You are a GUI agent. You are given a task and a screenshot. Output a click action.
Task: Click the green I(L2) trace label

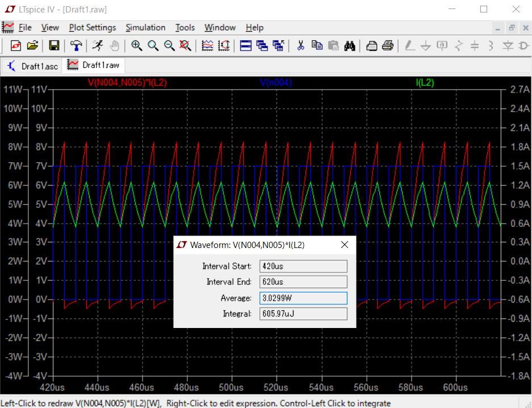[x=425, y=82]
